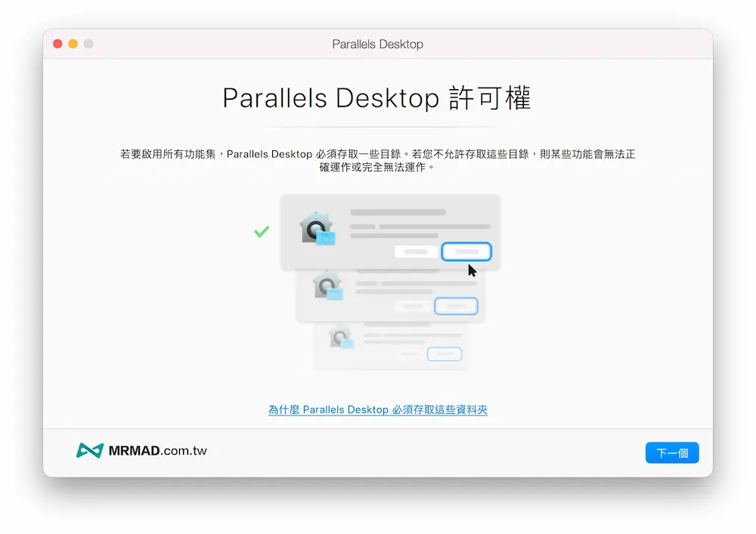Click the white left button on the top card
The height and width of the screenshot is (534, 756).
pyautogui.click(x=414, y=251)
